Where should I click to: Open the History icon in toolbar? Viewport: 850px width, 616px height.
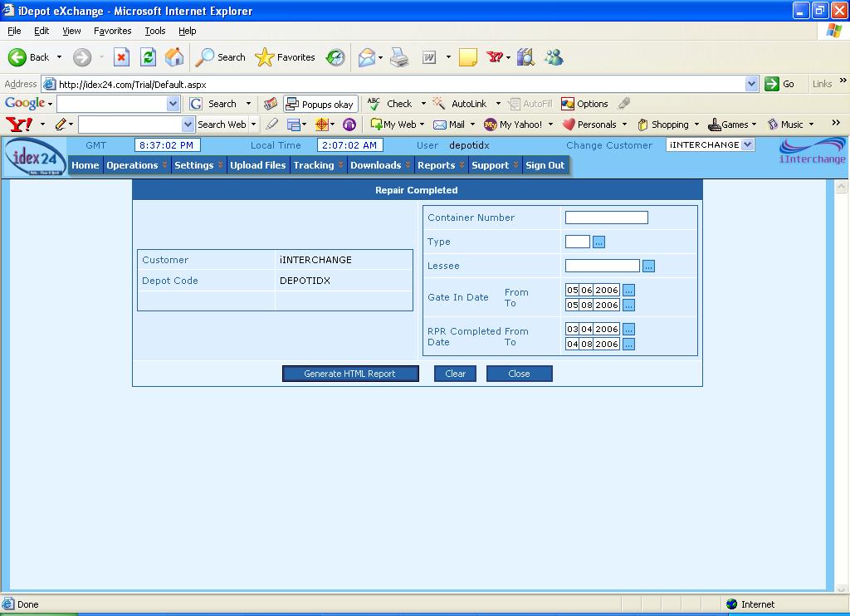335,57
